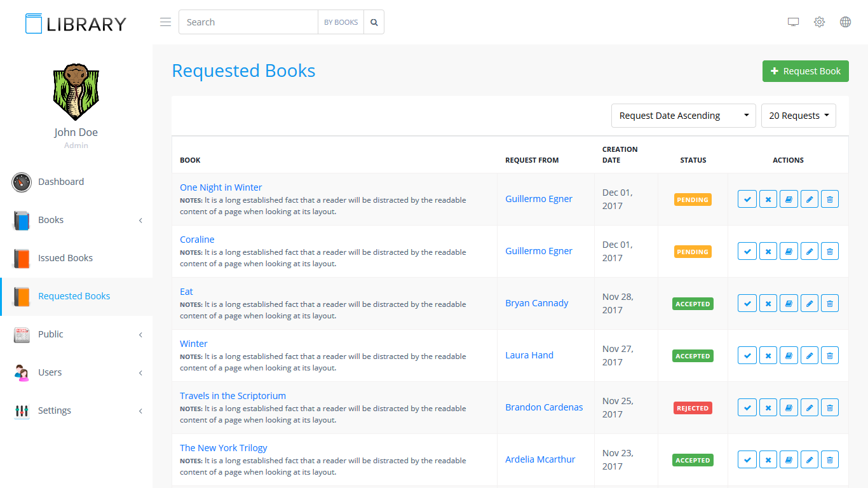This screenshot has width=868, height=488.
Task: Click the globe language icon
Action: 845,22
